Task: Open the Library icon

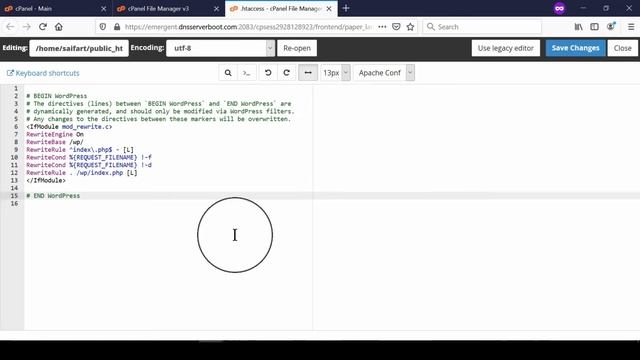Action: (x=578, y=27)
